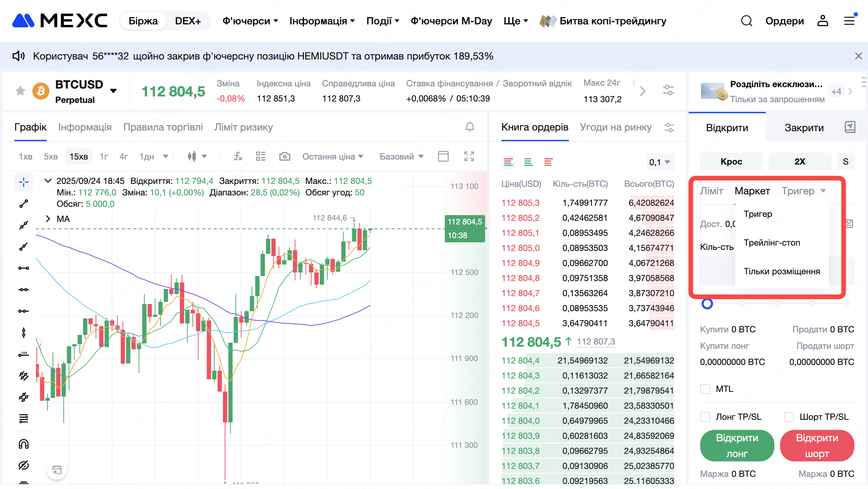Image resolution: width=868 pixels, height=489 pixels.
Task: Tick the Лонг TP/SL checkbox
Action: pos(705,417)
